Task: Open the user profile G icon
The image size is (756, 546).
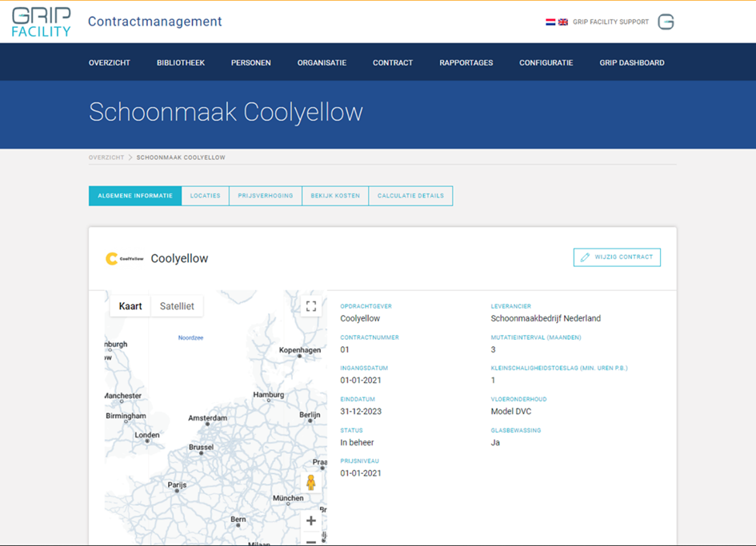Action: click(x=666, y=22)
